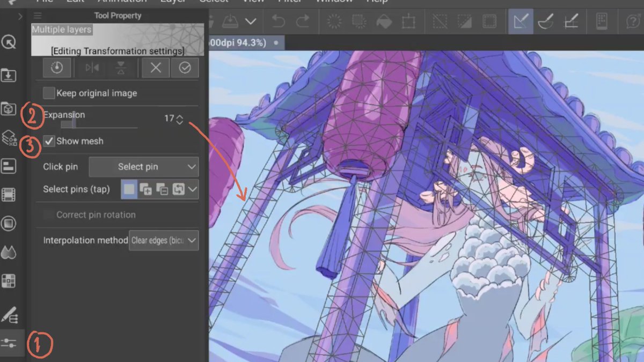644x362 pixels.
Task: Select the canvas tab showing 94.3%
Action: click(246, 42)
